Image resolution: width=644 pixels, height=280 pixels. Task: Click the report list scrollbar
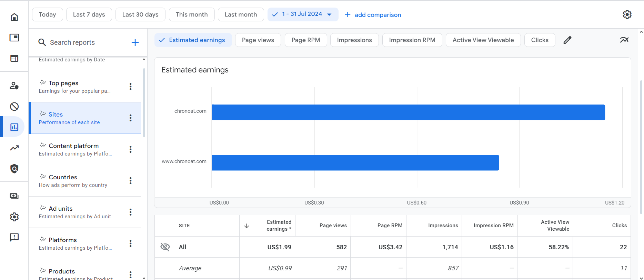click(x=144, y=102)
